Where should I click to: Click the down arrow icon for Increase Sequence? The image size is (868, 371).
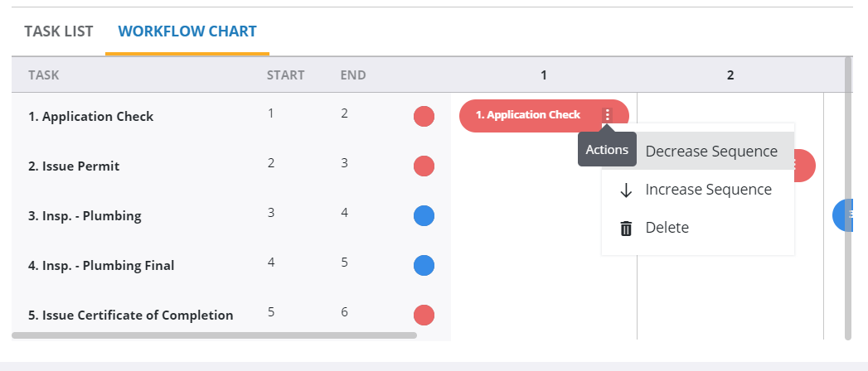(626, 190)
